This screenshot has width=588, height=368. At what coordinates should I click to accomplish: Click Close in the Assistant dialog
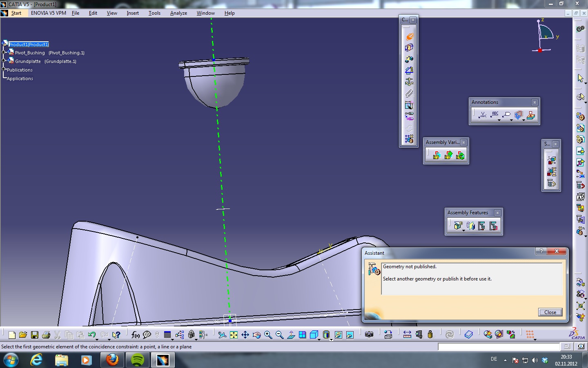click(550, 312)
